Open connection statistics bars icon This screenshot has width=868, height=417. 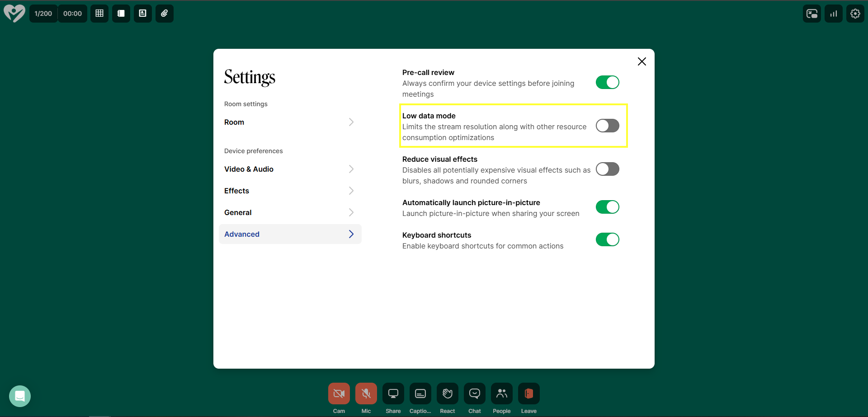coord(834,14)
